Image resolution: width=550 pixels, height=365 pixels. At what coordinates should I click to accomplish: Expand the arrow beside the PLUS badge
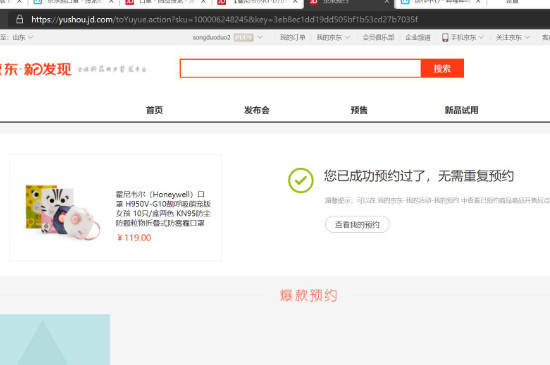pos(260,37)
